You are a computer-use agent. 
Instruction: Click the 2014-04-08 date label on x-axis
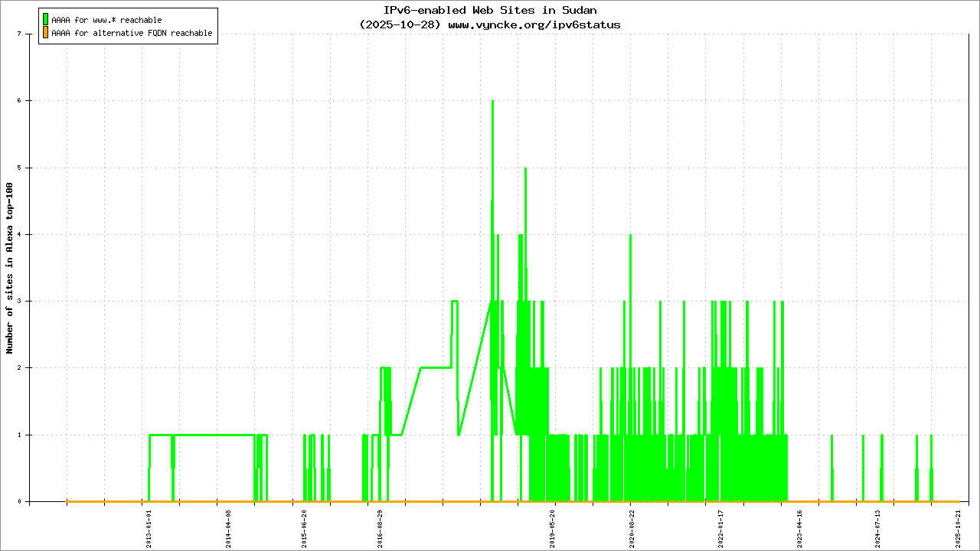tap(227, 527)
